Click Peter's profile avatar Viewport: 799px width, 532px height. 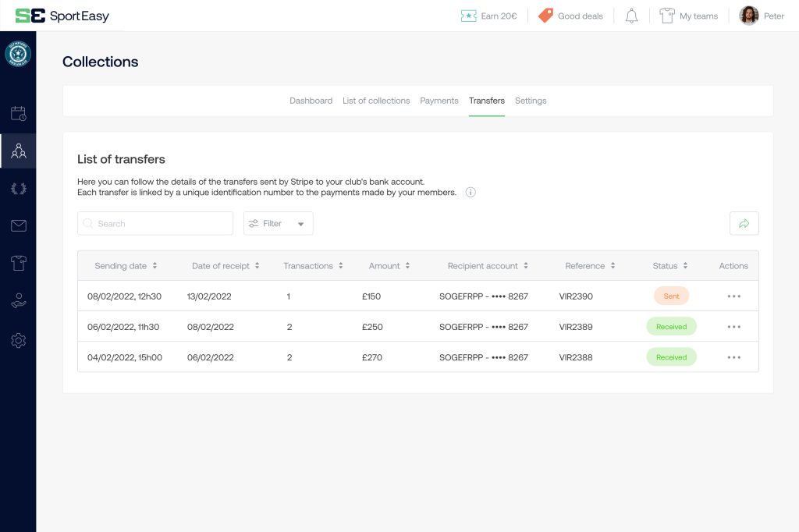point(749,16)
